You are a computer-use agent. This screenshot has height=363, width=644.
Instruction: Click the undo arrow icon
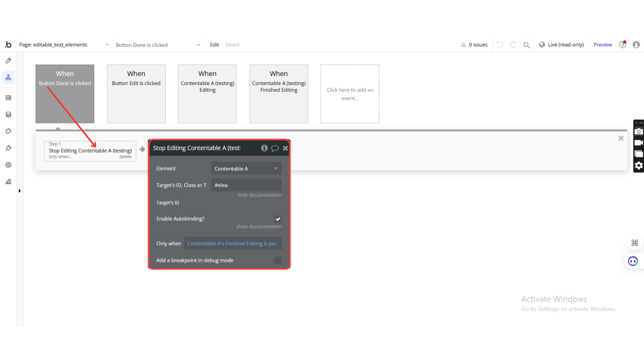click(x=499, y=45)
